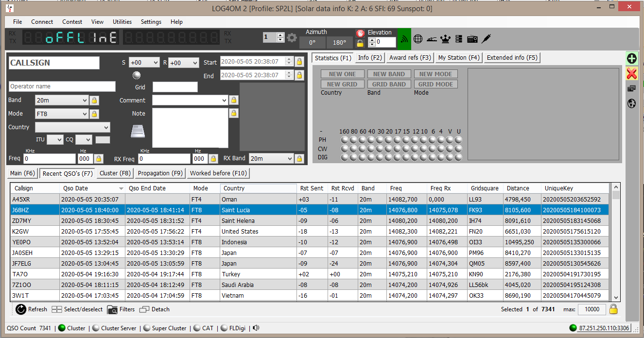644x338 pixels.
Task: Open the radio icon in toolbar
Action: point(472,38)
